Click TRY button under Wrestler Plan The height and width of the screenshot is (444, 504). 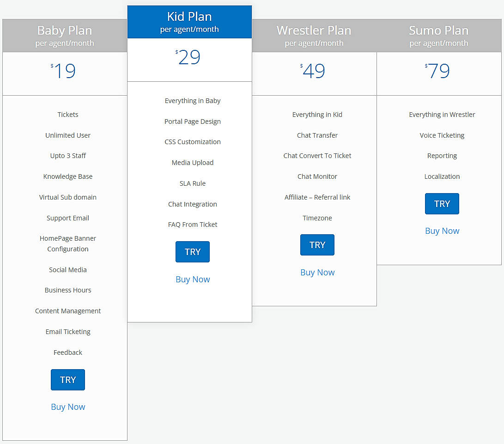[x=317, y=245]
